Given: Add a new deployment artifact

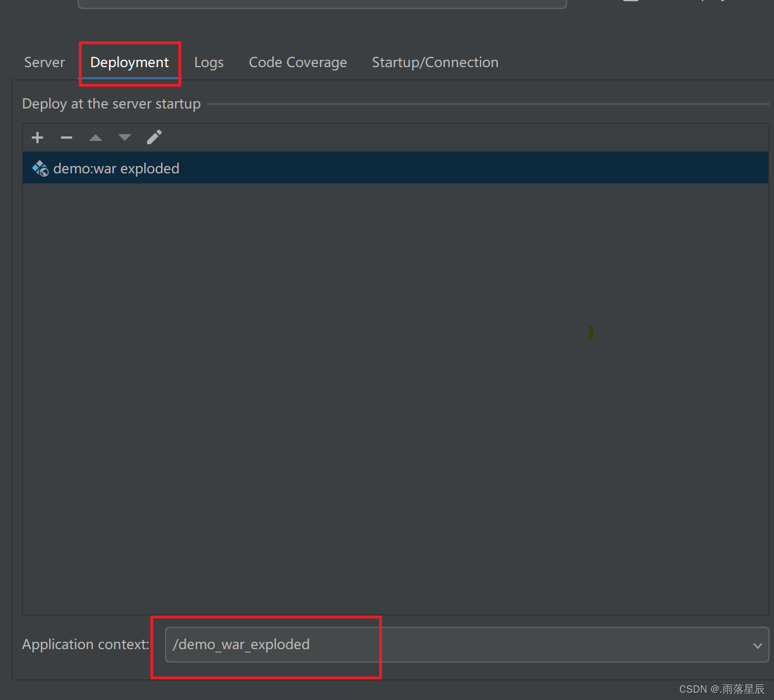Looking at the screenshot, I should [x=37, y=138].
